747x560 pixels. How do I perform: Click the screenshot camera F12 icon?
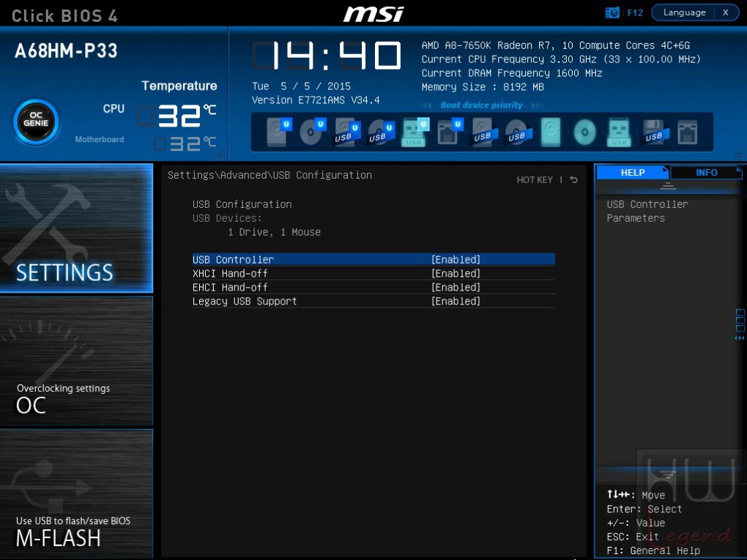(612, 13)
